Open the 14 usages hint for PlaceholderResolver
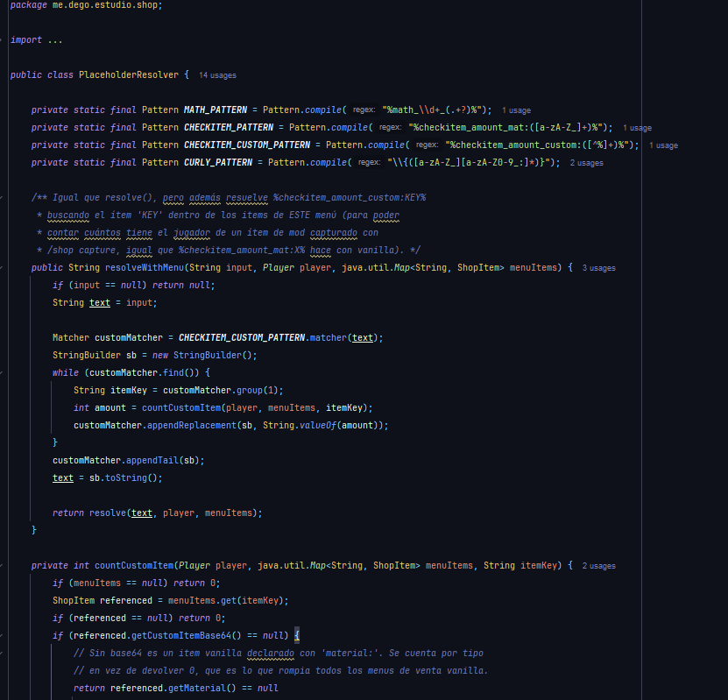The width and height of the screenshot is (728, 700). pos(217,75)
